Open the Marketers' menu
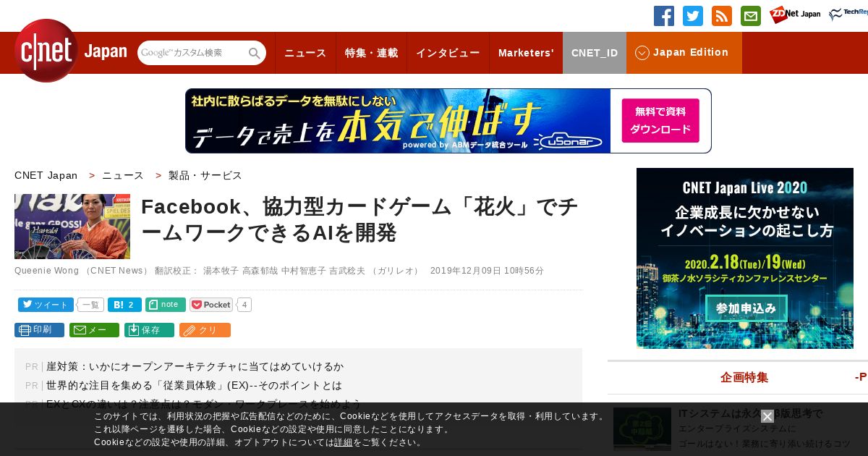 pos(526,53)
